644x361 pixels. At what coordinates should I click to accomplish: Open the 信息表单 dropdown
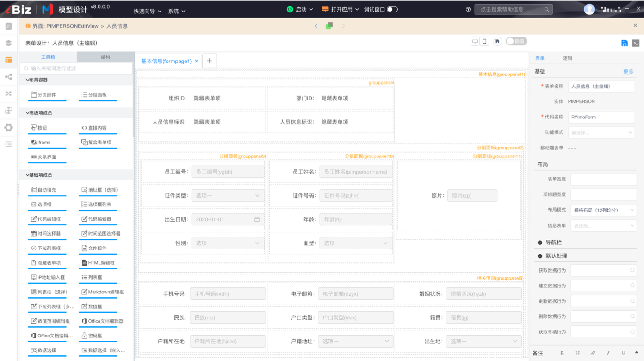click(603, 226)
